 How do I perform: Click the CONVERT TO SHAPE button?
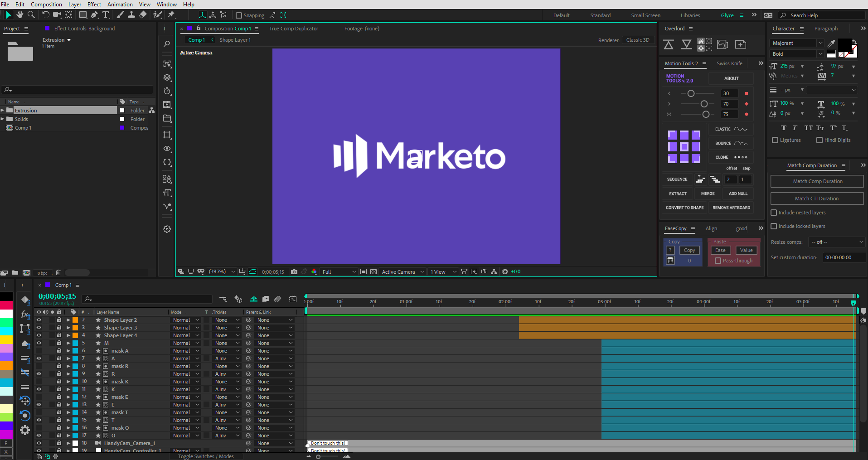tap(684, 208)
